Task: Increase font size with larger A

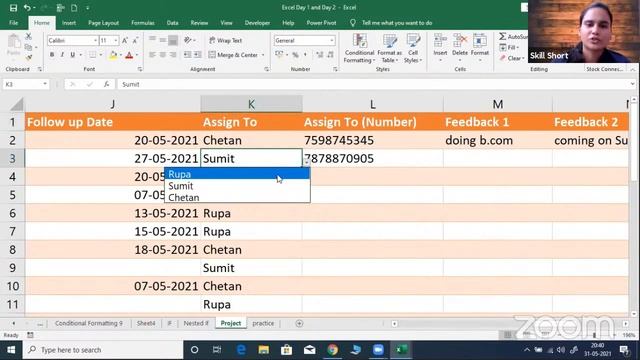Action: 125,40
